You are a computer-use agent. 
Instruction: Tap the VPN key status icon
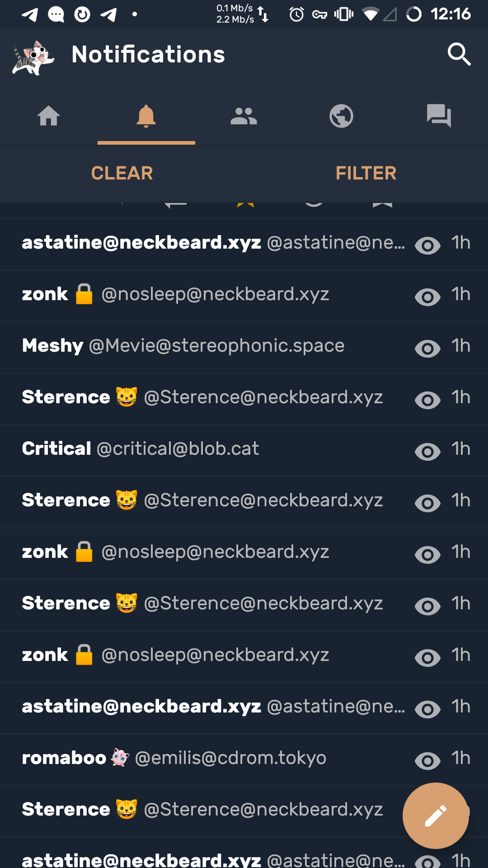click(319, 14)
